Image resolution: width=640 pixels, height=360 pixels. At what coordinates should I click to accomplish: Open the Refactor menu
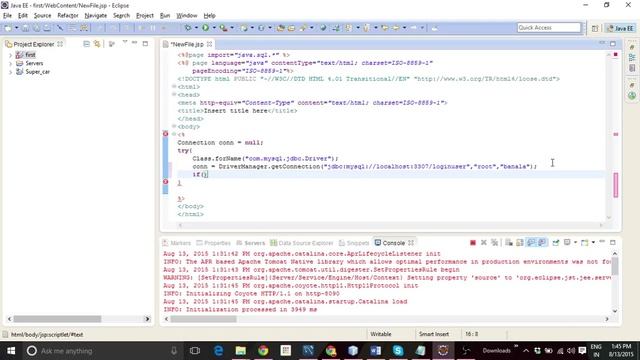[x=68, y=16]
